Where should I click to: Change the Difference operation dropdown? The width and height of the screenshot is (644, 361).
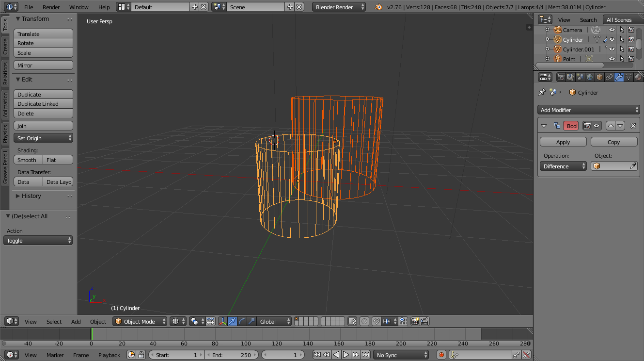click(563, 166)
